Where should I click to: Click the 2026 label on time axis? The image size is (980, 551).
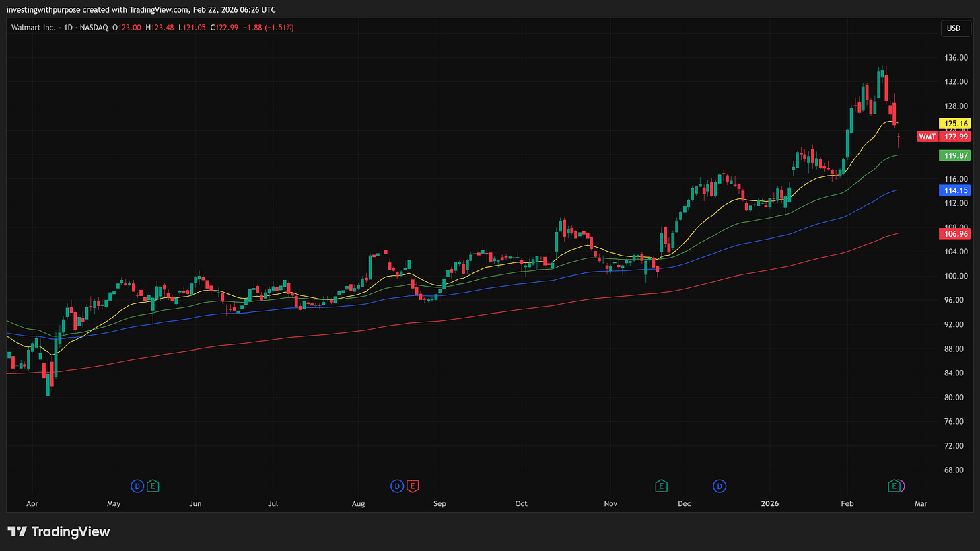(770, 503)
